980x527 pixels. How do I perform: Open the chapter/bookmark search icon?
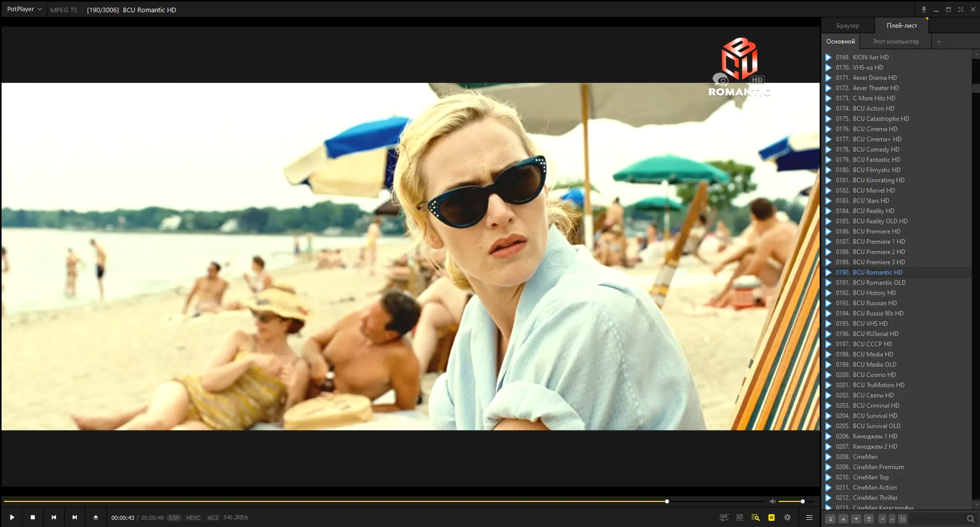coord(755,517)
